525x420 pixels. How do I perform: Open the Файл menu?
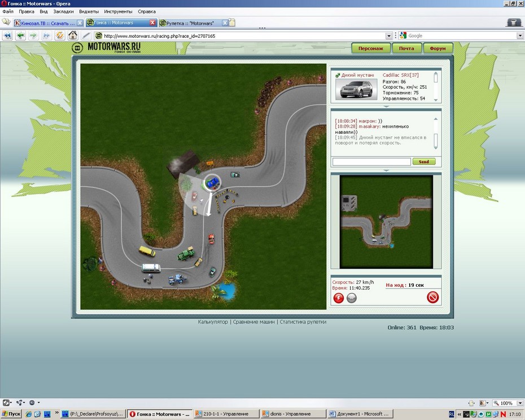click(x=8, y=11)
